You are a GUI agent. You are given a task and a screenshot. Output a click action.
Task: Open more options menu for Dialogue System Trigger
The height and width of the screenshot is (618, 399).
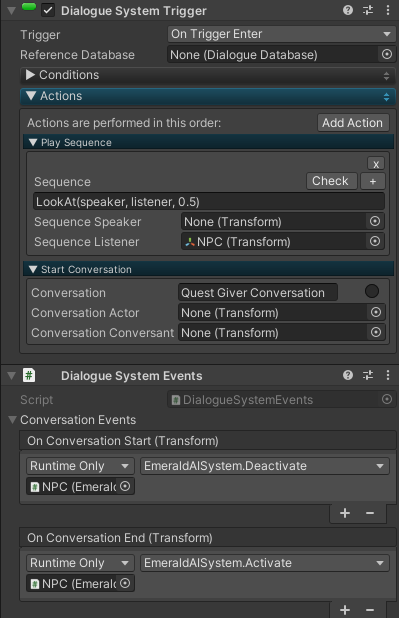[388, 10]
